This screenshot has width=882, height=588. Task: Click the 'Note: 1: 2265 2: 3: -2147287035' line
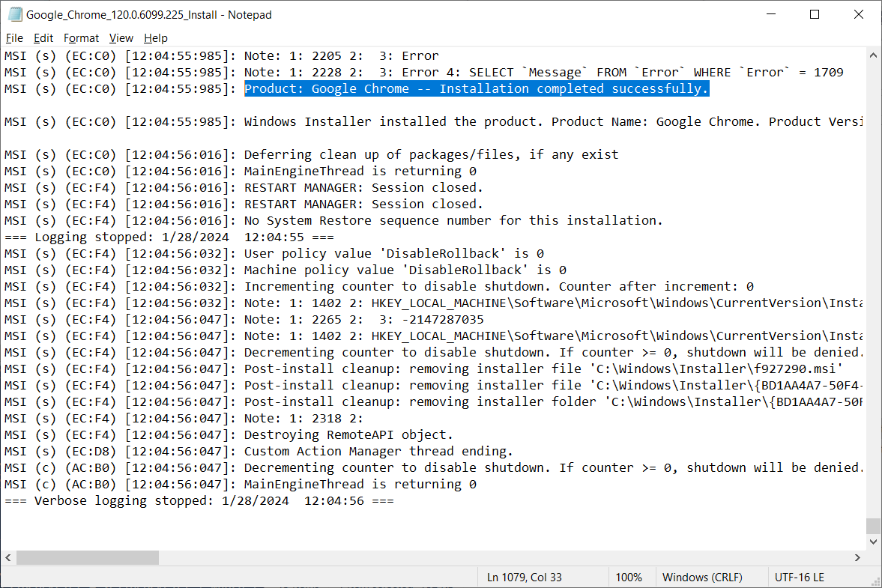(x=244, y=319)
